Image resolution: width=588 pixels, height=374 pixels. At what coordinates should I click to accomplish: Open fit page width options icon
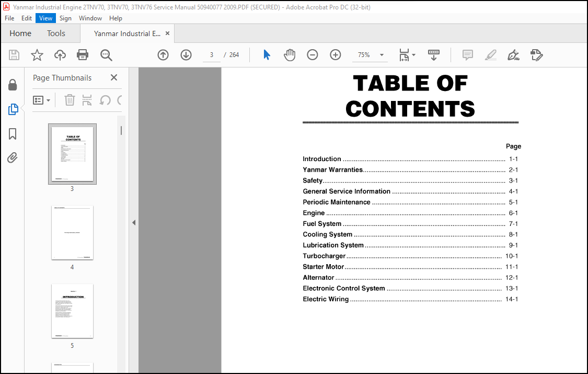404,55
